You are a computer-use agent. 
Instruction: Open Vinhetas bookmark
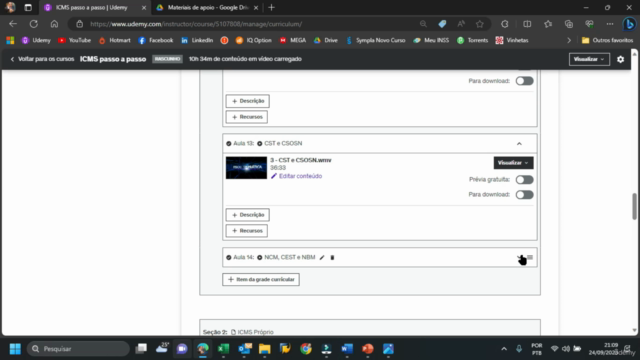click(x=512, y=40)
